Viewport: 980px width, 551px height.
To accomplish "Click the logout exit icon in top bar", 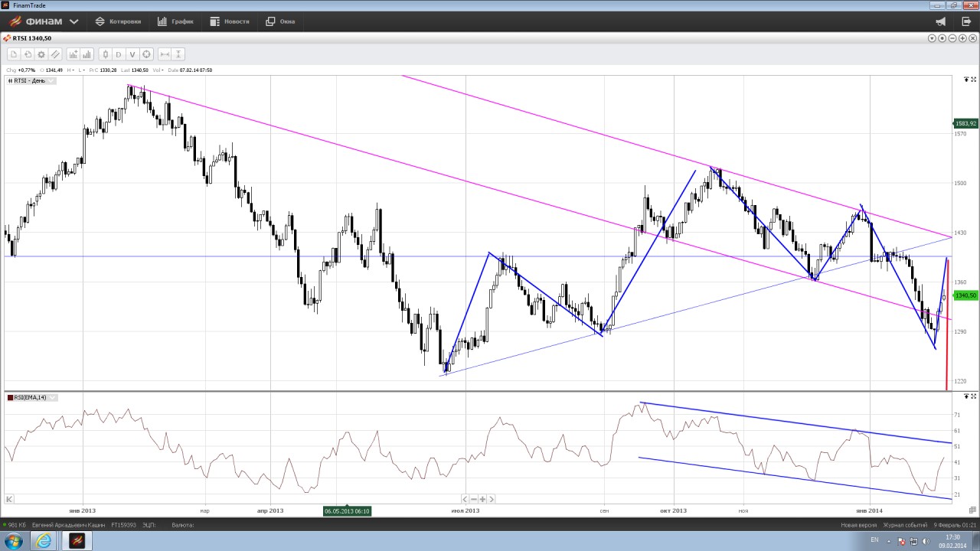I will point(966,21).
